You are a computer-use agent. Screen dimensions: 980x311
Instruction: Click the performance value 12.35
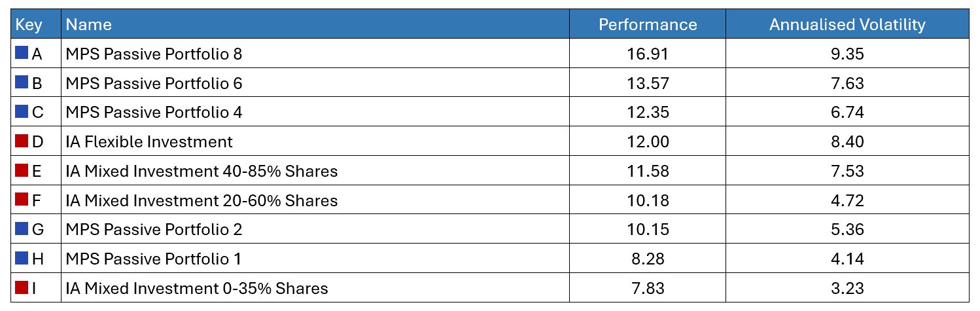(x=648, y=112)
